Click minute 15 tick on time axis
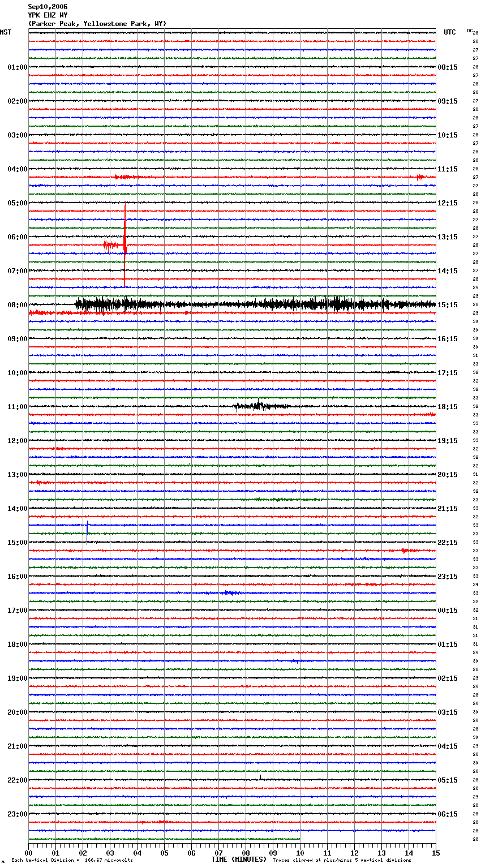481x868 pixels. (x=436, y=853)
